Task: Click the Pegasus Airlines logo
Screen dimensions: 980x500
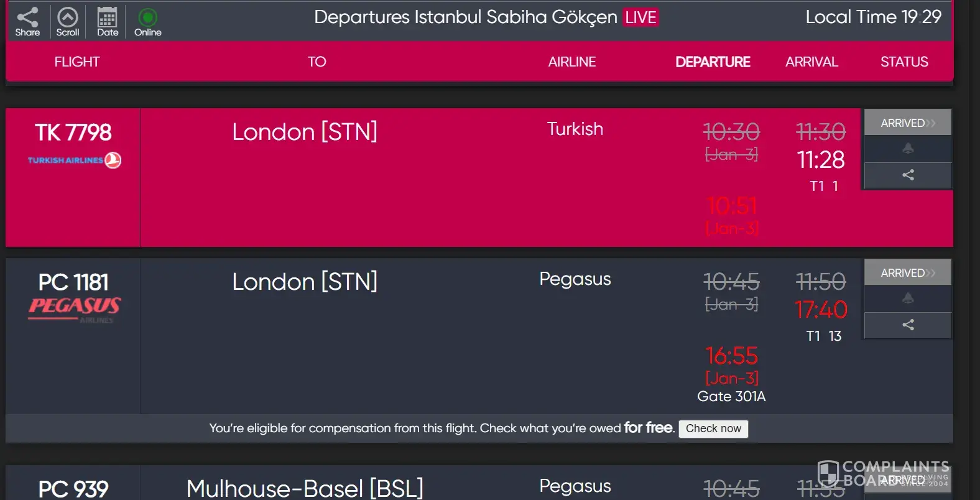Action: (x=74, y=308)
